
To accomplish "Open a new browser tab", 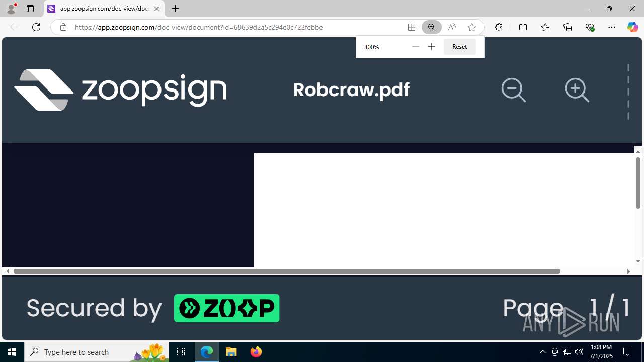I will tap(175, 9).
